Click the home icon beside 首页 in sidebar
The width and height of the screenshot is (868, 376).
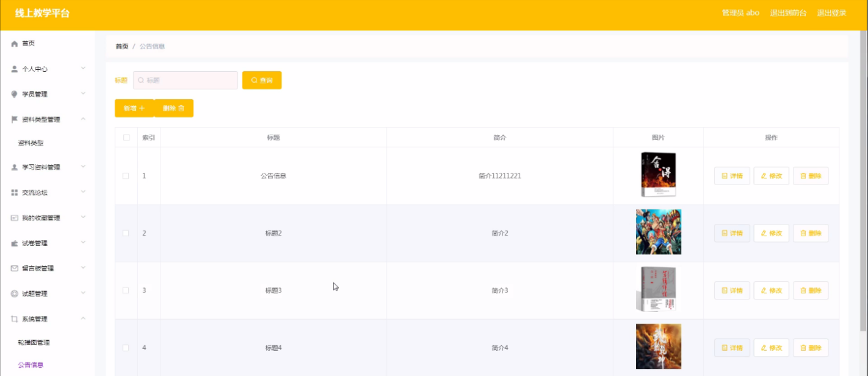click(14, 44)
